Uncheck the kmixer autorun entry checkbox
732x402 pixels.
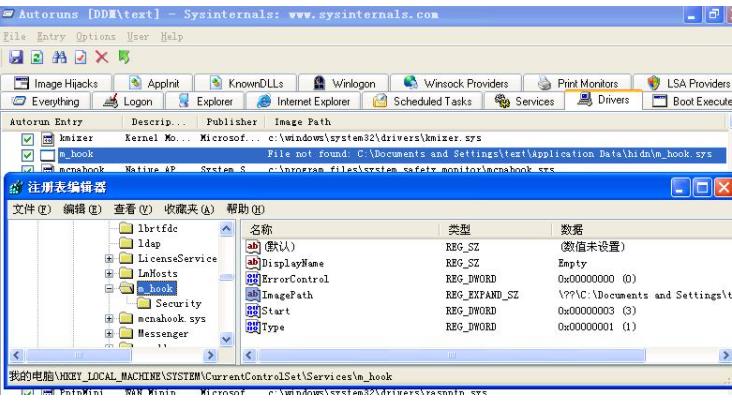[27, 139]
